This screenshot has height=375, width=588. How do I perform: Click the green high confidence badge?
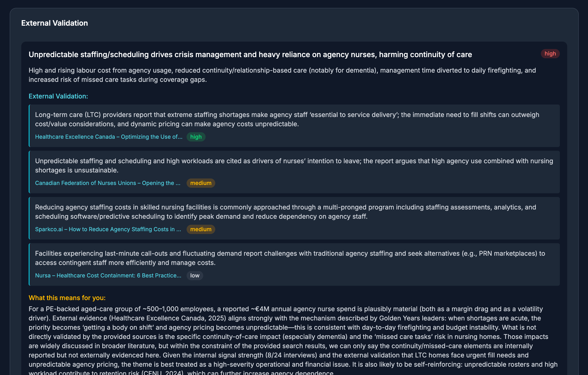tap(196, 137)
